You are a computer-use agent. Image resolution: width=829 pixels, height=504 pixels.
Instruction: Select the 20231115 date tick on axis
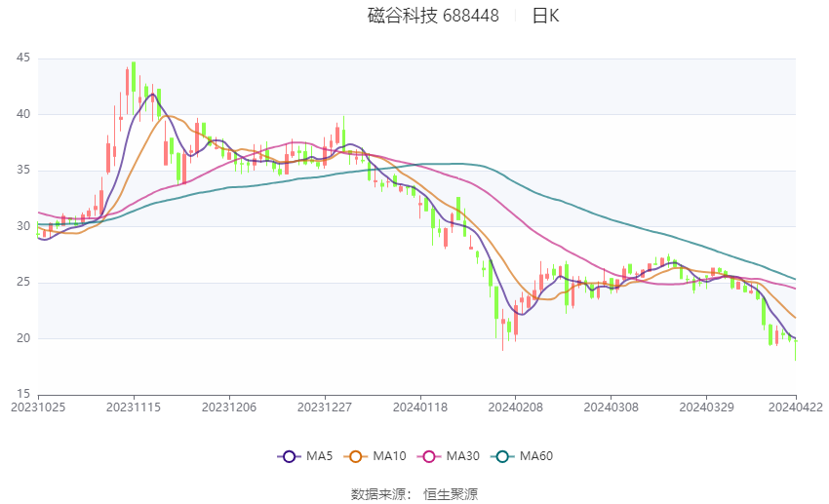tap(134, 407)
